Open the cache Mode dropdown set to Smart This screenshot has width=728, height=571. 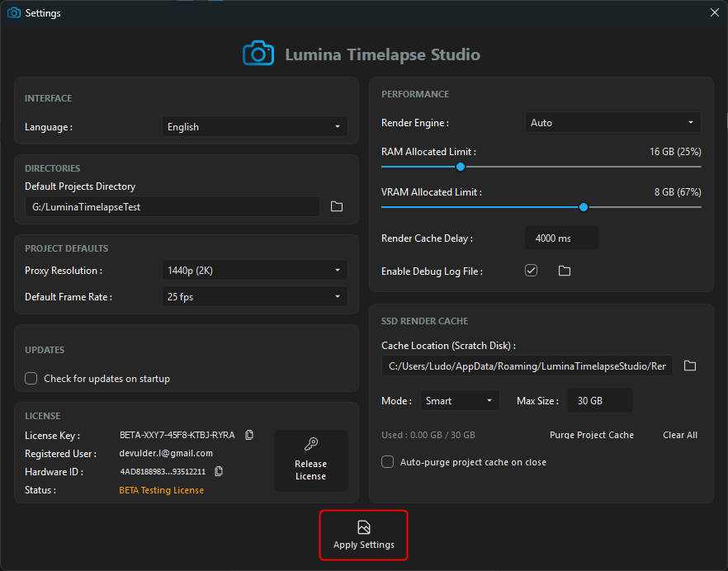tap(460, 401)
